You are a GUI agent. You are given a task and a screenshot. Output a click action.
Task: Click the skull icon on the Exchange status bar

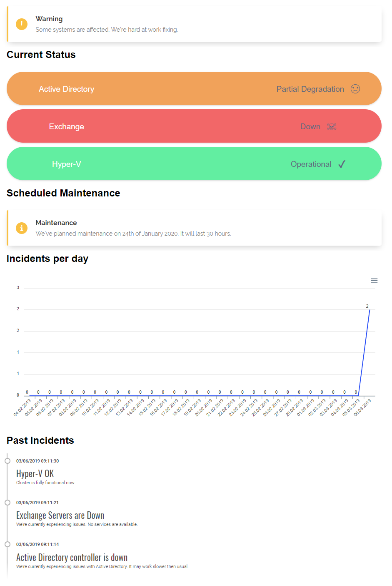coord(331,126)
